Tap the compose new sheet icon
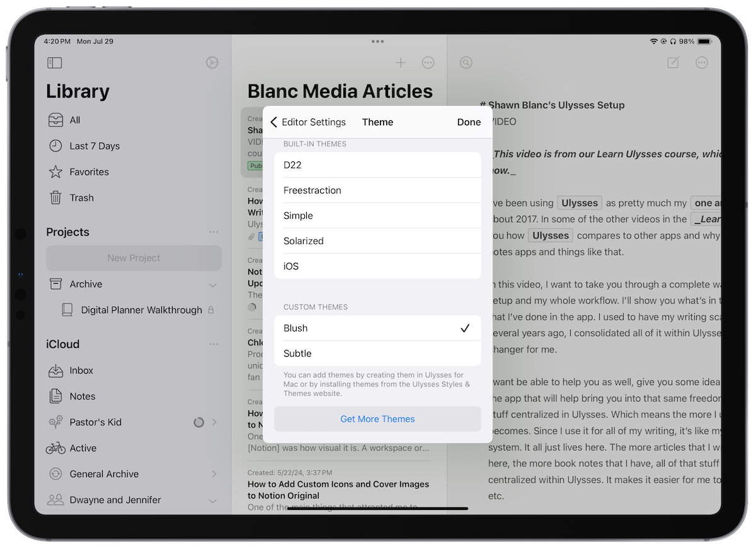This screenshot has height=549, width=756. point(673,62)
